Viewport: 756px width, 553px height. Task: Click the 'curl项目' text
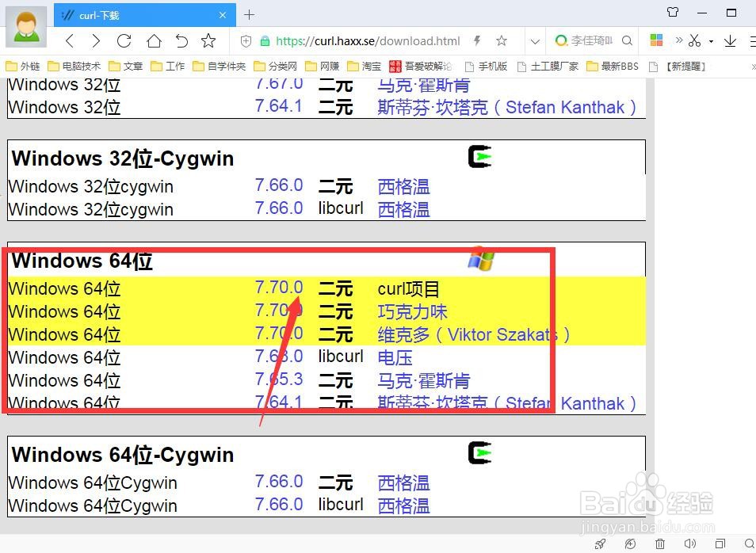408,289
